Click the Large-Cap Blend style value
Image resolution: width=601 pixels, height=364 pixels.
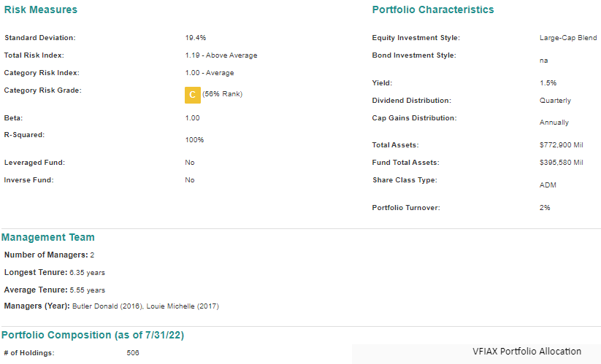(x=567, y=38)
